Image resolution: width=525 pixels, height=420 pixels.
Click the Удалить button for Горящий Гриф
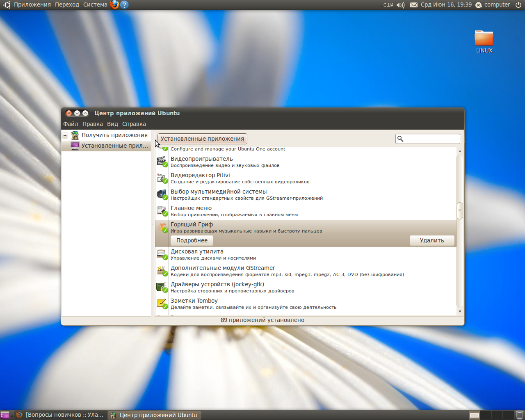pyautogui.click(x=432, y=240)
